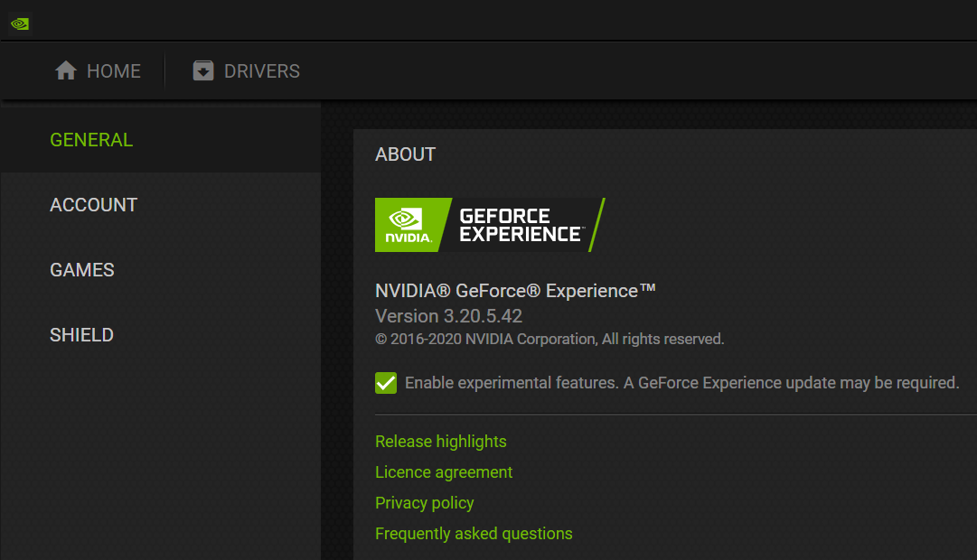Screen dimensions: 977x560
Task: Open the Privacy policy
Action: [424, 502]
